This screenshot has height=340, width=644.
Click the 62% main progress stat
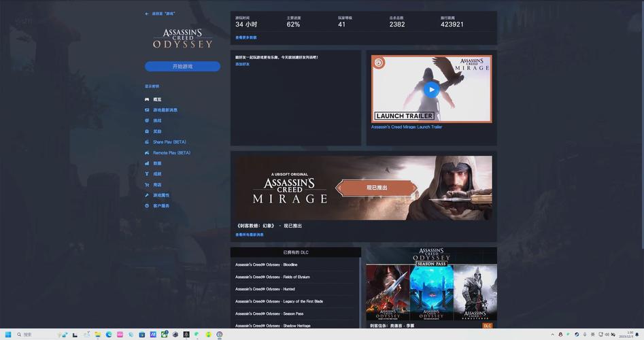[x=293, y=24]
